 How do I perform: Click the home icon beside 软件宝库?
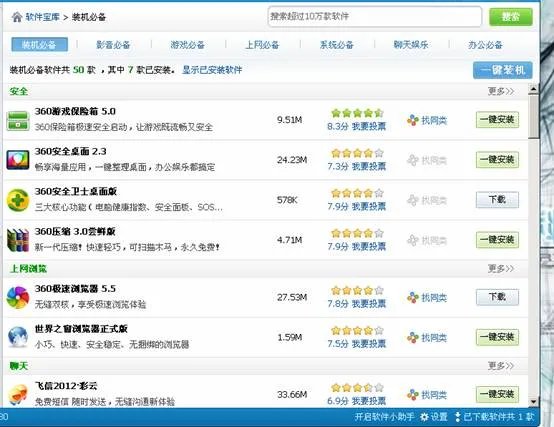(17, 17)
